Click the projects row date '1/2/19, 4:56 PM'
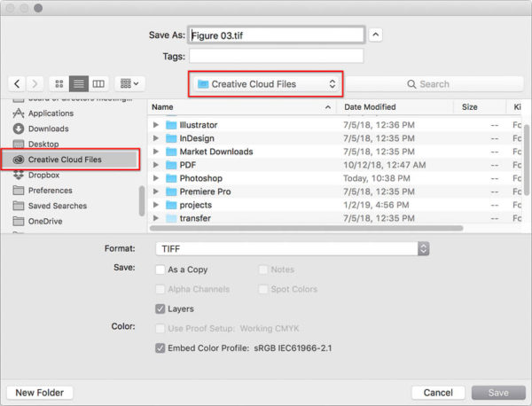 376,205
